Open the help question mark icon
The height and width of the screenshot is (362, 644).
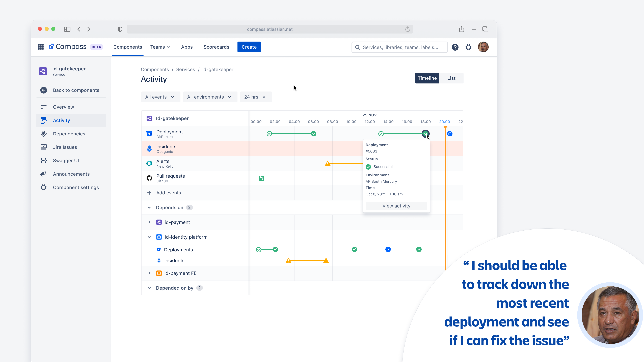(x=455, y=47)
